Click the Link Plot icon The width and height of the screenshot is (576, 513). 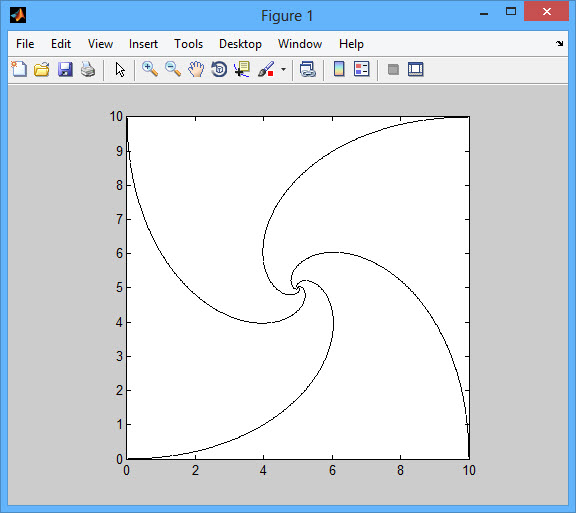pos(307,69)
